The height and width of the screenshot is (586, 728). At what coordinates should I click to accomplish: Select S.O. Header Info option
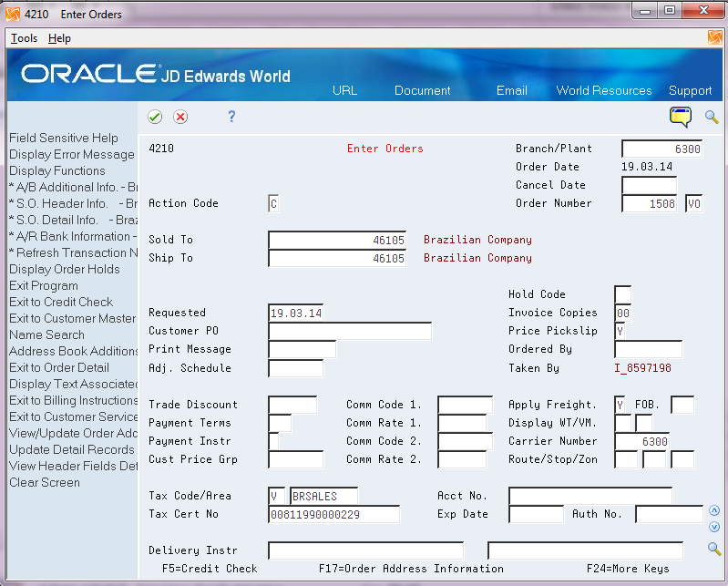(74, 203)
